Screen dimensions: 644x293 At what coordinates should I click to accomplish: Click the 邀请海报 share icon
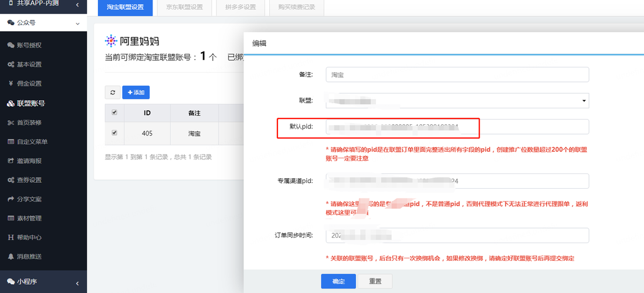(11, 161)
